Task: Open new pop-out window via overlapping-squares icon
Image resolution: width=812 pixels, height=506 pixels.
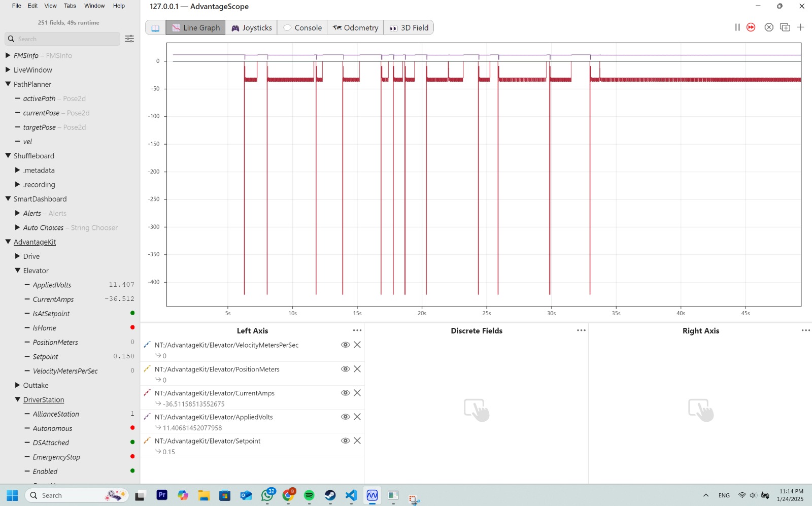Action: click(785, 27)
